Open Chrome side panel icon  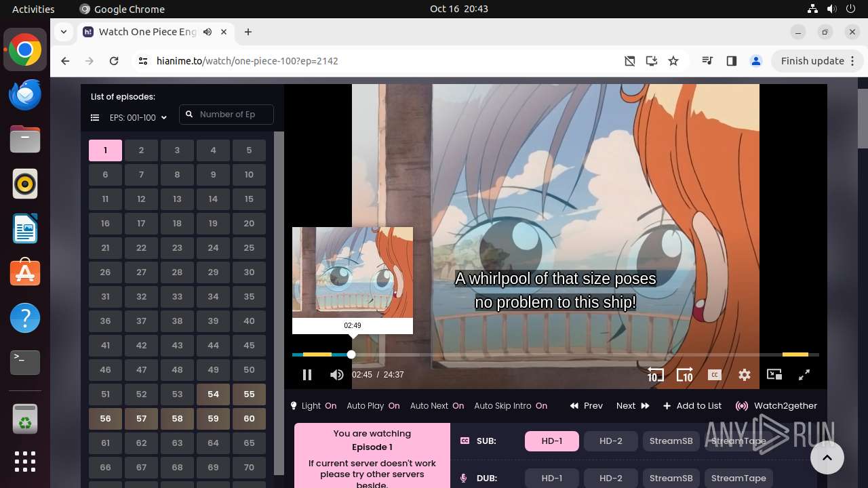pyautogui.click(x=731, y=61)
